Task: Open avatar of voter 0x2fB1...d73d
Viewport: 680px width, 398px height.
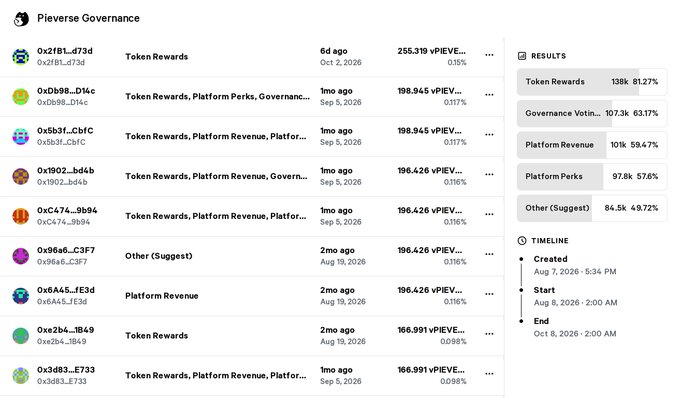Action: 20,56
